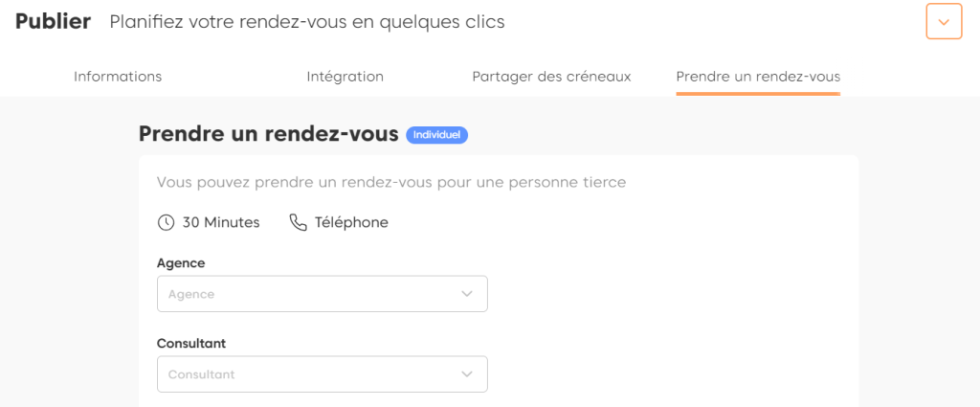The height and width of the screenshot is (407, 980).
Task: Click the personne tierce information text
Action: pyautogui.click(x=391, y=182)
